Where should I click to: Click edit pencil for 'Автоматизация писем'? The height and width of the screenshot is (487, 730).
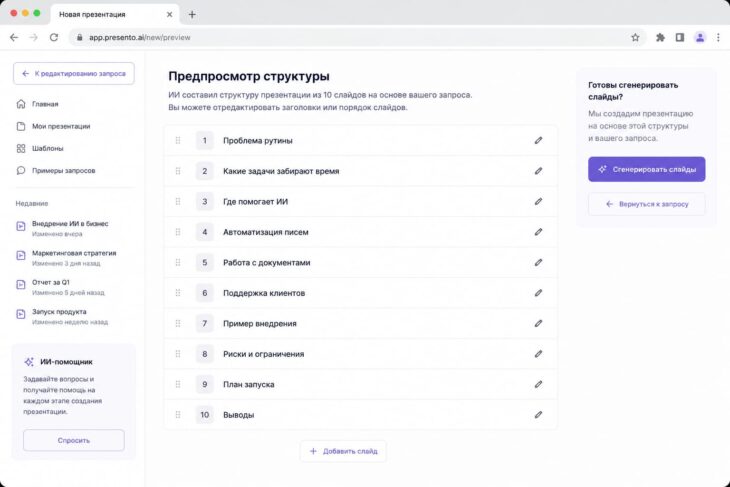click(x=538, y=232)
